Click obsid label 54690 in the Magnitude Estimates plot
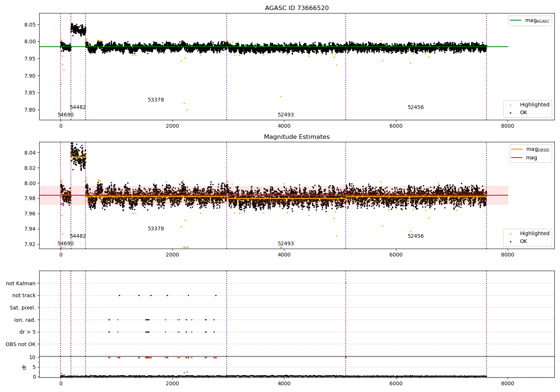 point(66,244)
